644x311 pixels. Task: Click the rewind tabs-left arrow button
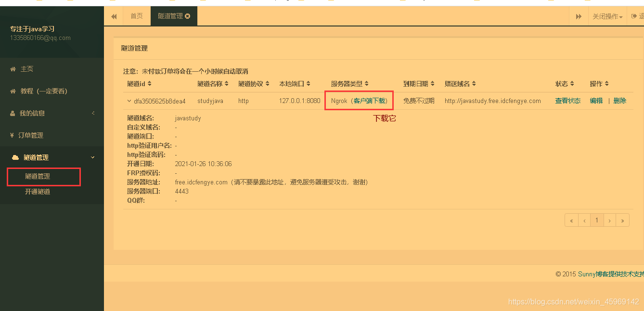click(114, 16)
